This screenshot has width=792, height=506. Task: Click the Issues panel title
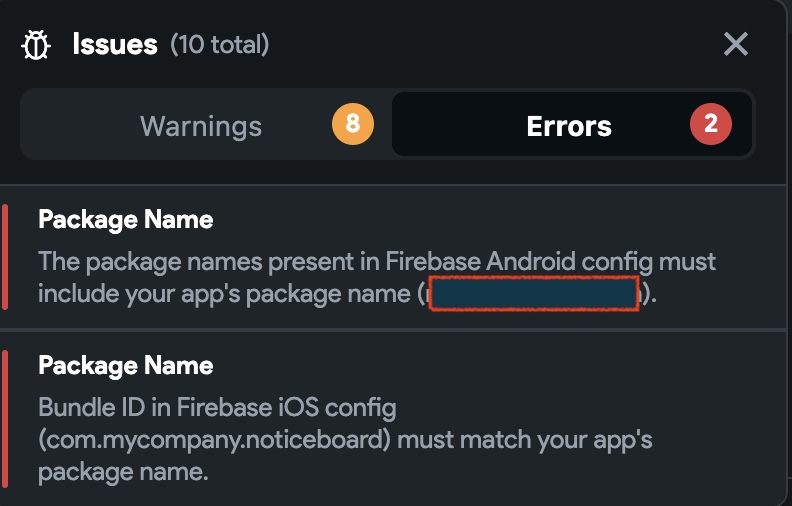[x=115, y=44]
